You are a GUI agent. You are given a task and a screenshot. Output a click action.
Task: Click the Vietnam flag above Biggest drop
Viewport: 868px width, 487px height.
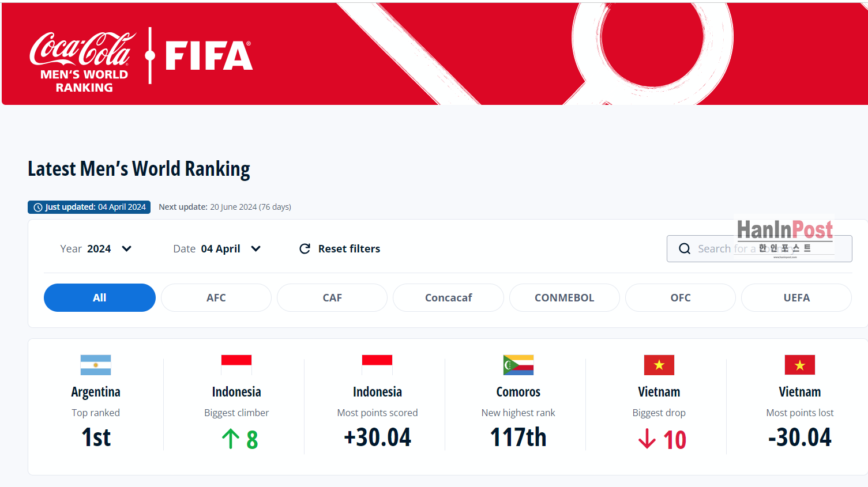[659, 365]
